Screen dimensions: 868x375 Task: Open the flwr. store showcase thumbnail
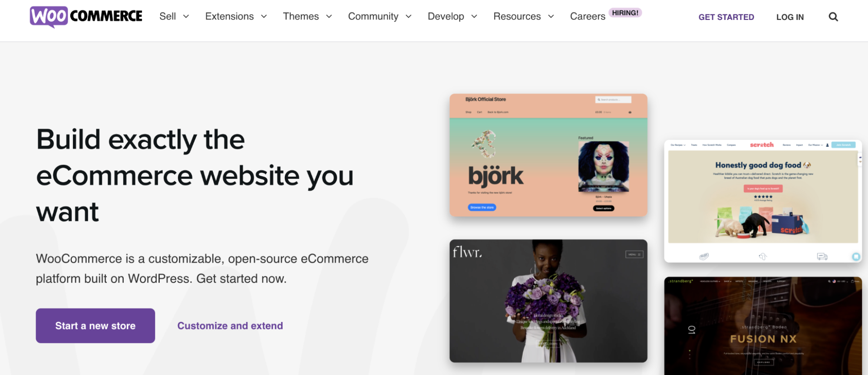(x=548, y=301)
